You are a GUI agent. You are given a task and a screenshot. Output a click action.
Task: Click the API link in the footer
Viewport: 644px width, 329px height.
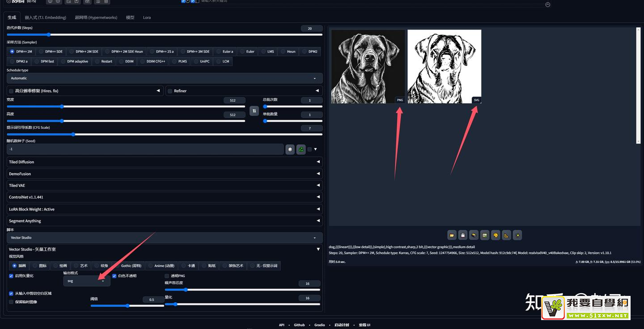[x=281, y=325]
